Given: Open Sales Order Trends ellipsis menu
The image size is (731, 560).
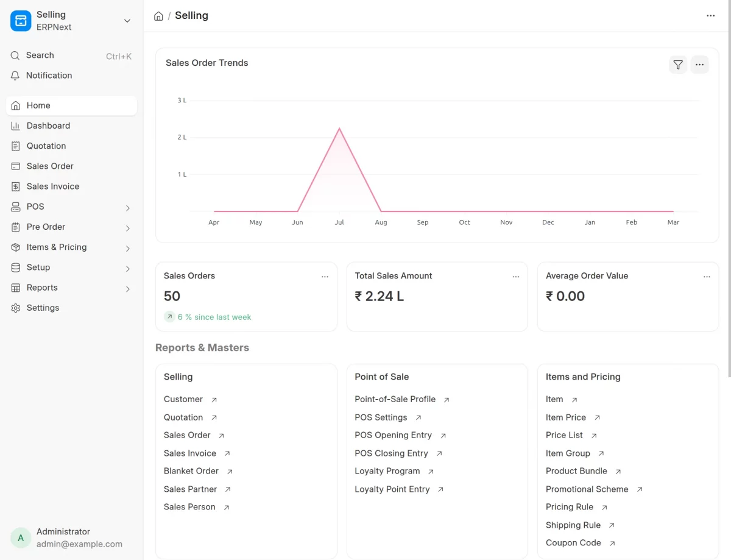Looking at the screenshot, I should (x=699, y=65).
